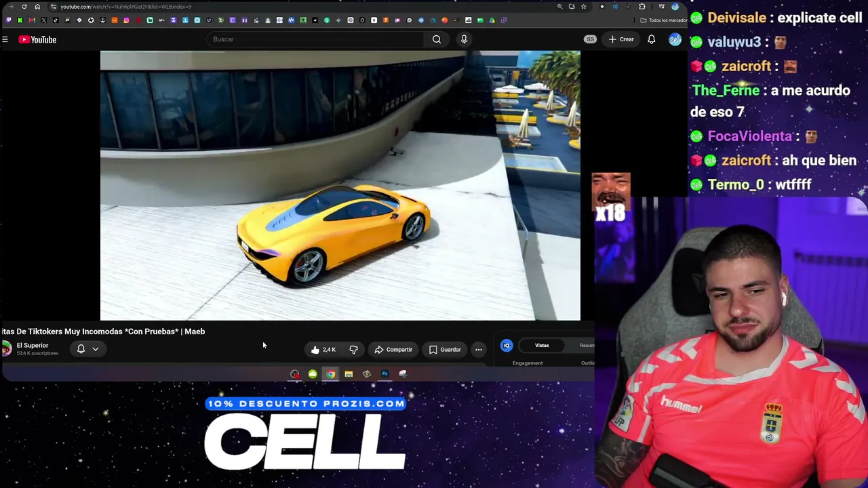Click the Buscar search field

[315, 39]
